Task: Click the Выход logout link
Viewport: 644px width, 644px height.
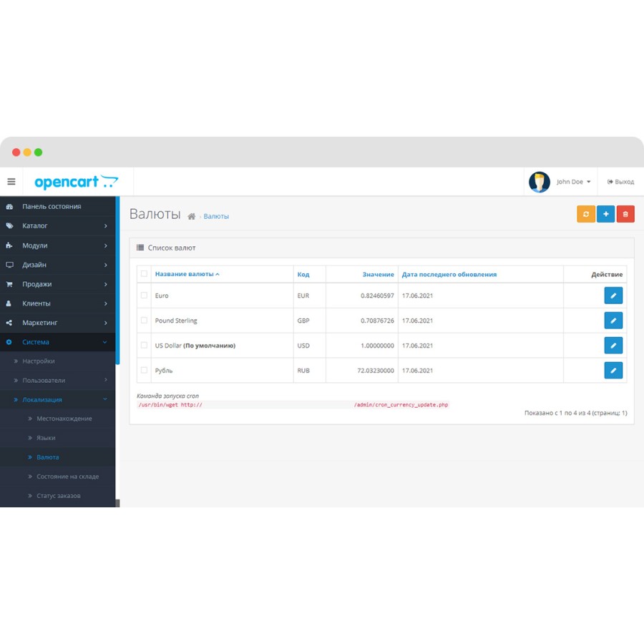Action: pos(620,182)
